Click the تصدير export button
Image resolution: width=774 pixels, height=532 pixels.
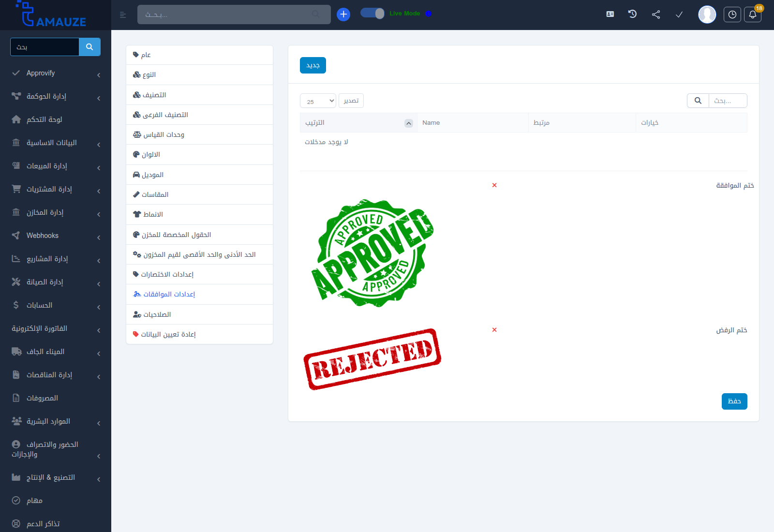(x=351, y=101)
